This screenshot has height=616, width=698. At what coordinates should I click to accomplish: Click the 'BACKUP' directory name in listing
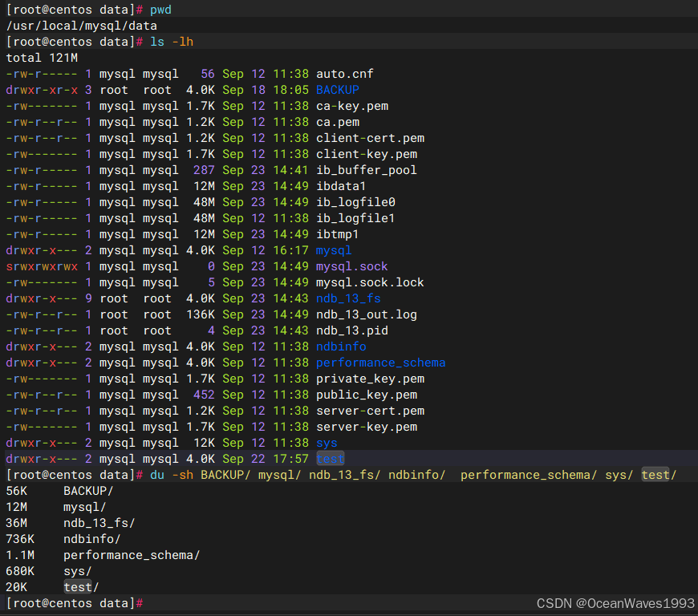coord(338,90)
